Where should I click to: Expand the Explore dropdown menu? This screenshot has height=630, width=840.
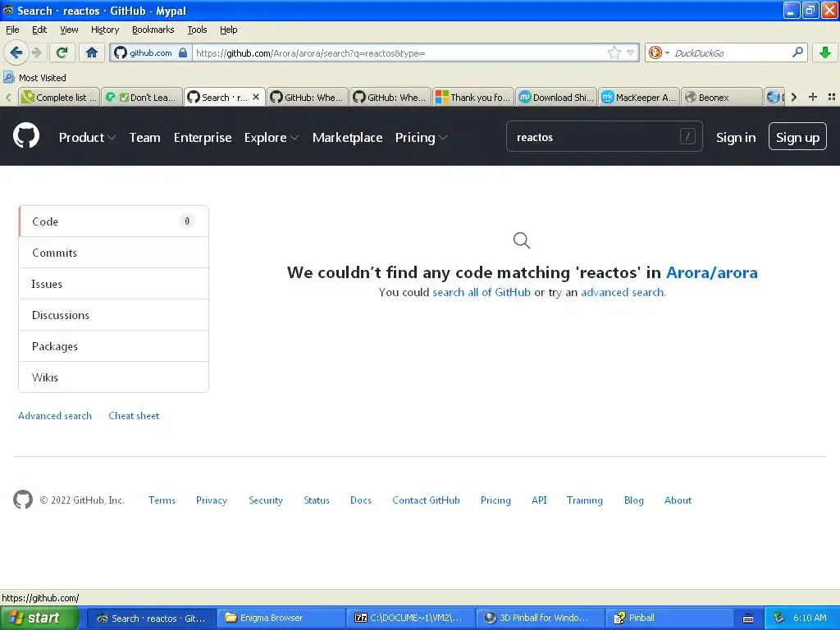[271, 138]
